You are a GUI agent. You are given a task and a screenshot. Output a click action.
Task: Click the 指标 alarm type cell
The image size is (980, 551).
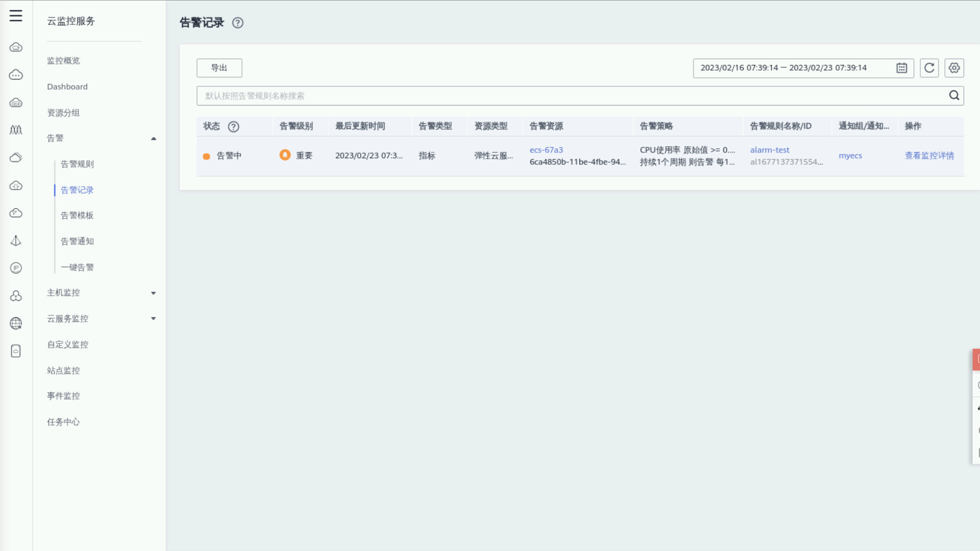tap(427, 155)
